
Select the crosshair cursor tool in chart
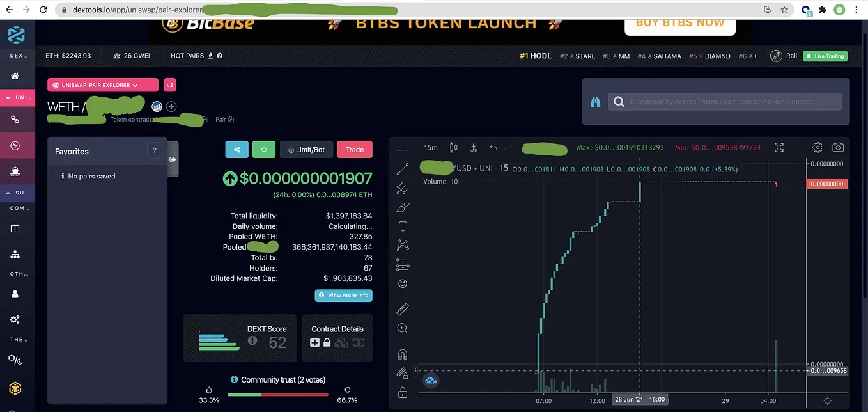coord(403,150)
